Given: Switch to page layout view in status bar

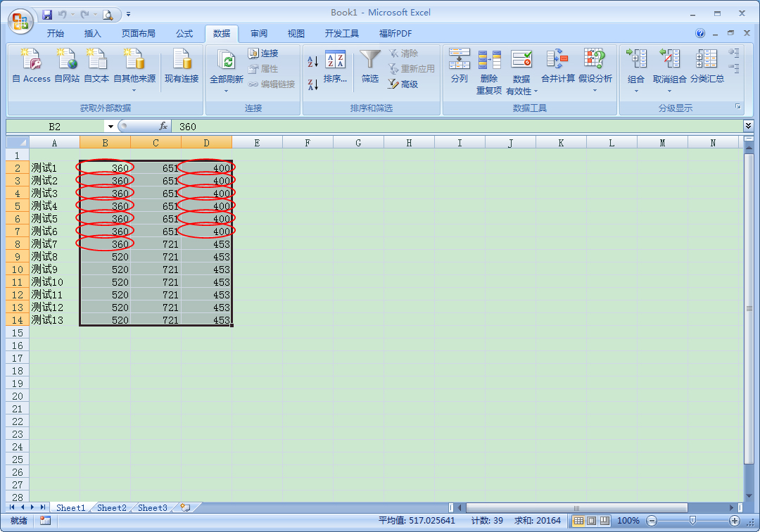Looking at the screenshot, I should pyautogui.click(x=591, y=521).
